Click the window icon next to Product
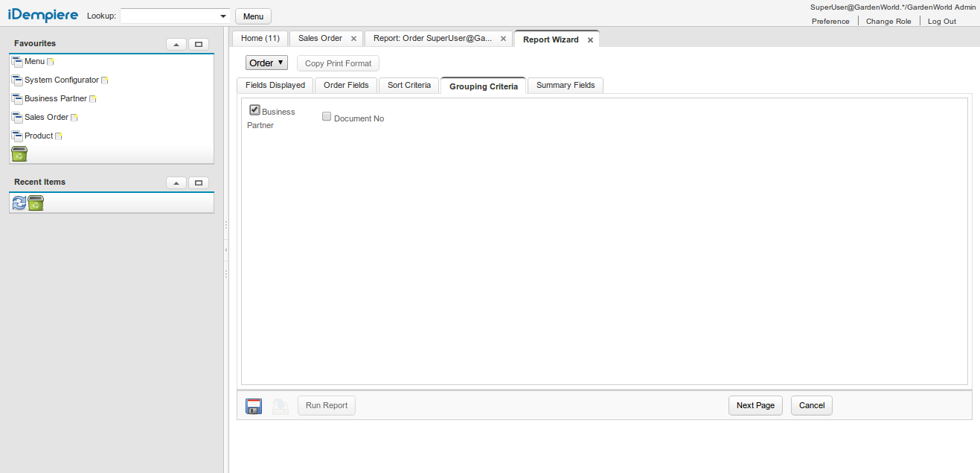Viewport: 980px width, 473px height. [17, 136]
